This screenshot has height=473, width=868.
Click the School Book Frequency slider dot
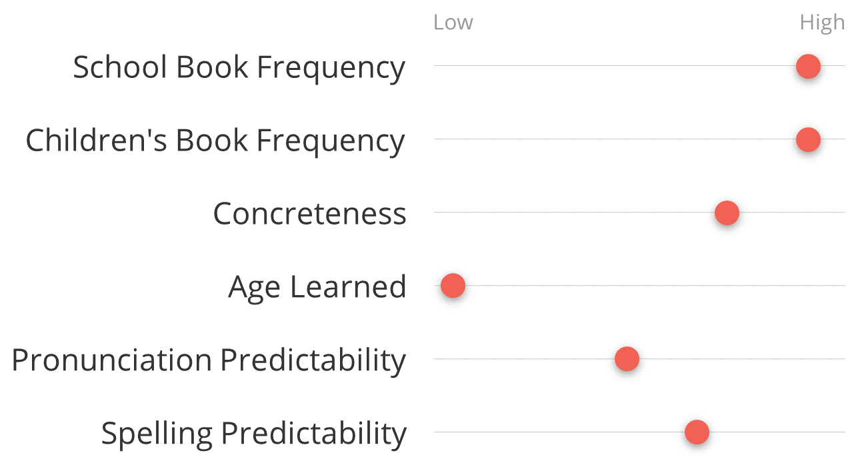pos(808,67)
